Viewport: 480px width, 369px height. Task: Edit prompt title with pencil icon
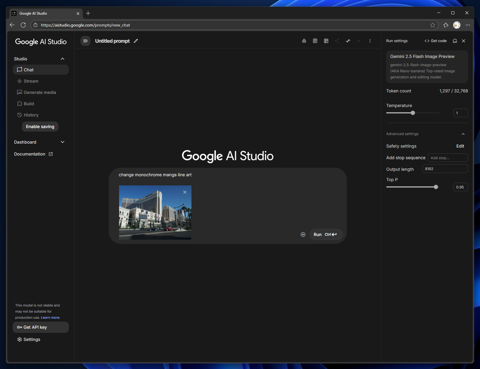point(136,41)
